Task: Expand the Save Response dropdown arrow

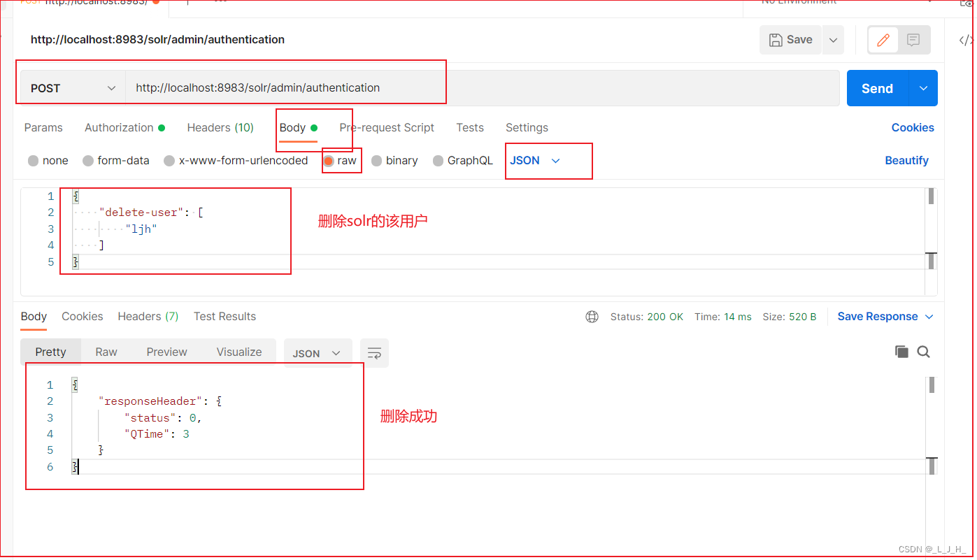Action: [x=929, y=317]
